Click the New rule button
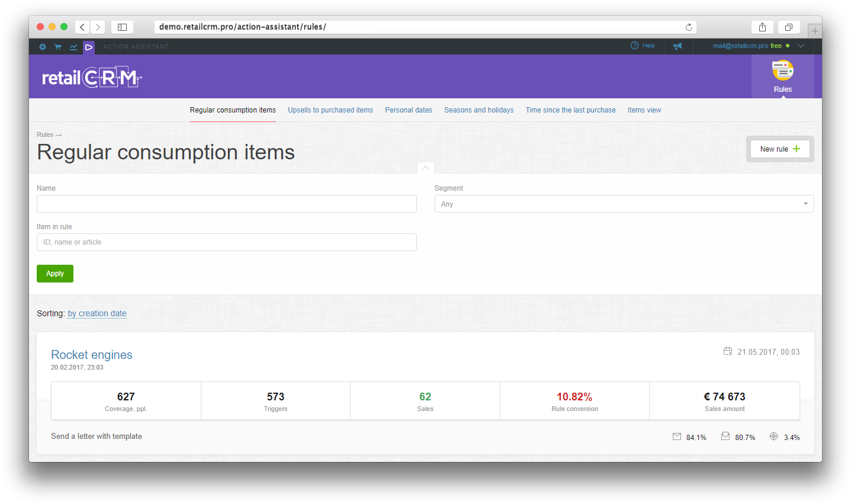 [780, 149]
